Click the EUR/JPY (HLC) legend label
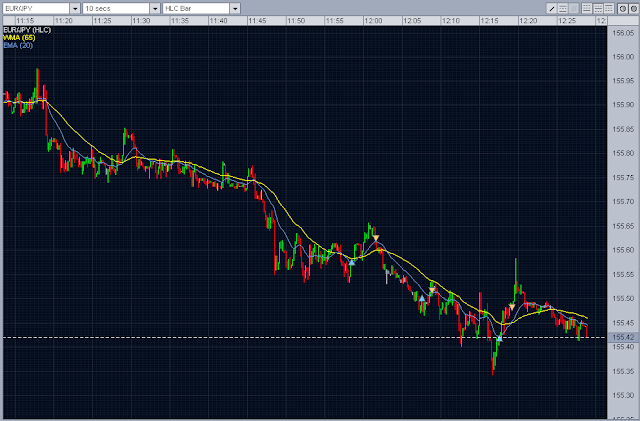Screen dimensions: 640x421 [x=27, y=30]
